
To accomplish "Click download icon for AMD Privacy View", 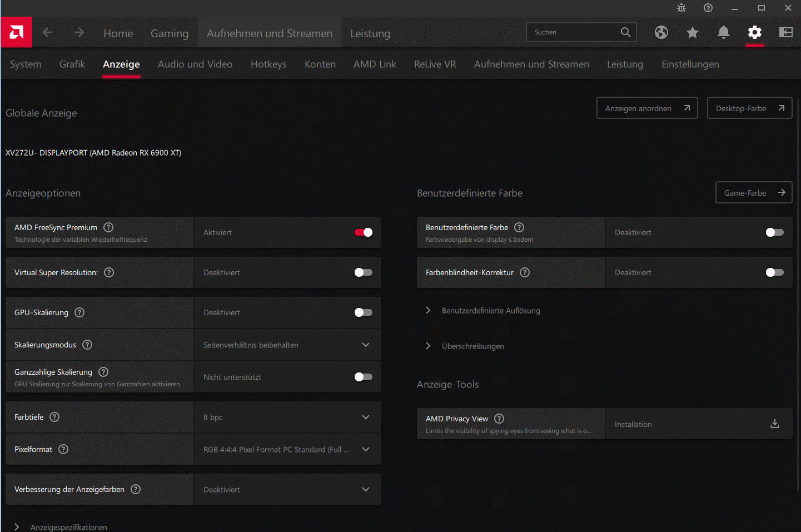I will click(775, 424).
